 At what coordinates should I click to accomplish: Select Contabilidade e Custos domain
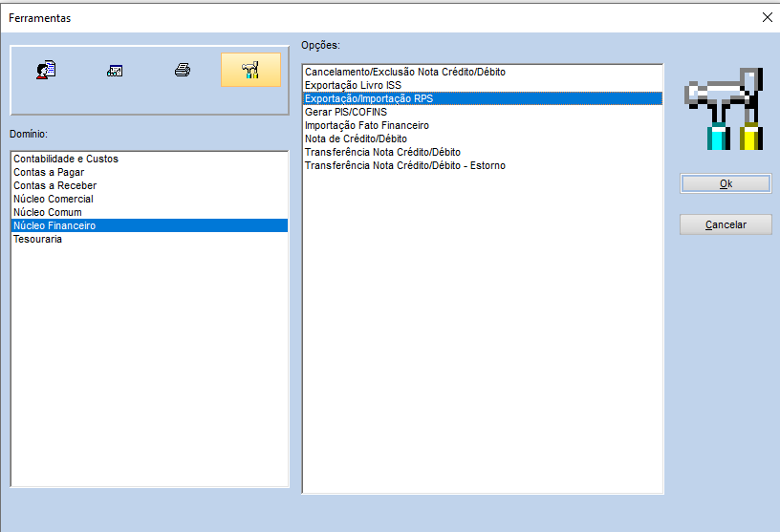[66, 159]
